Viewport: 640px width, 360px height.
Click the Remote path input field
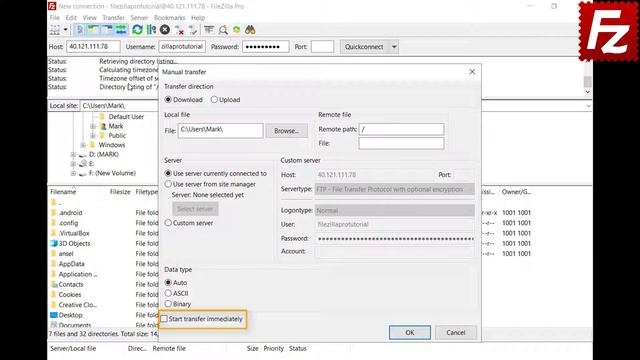(401, 129)
